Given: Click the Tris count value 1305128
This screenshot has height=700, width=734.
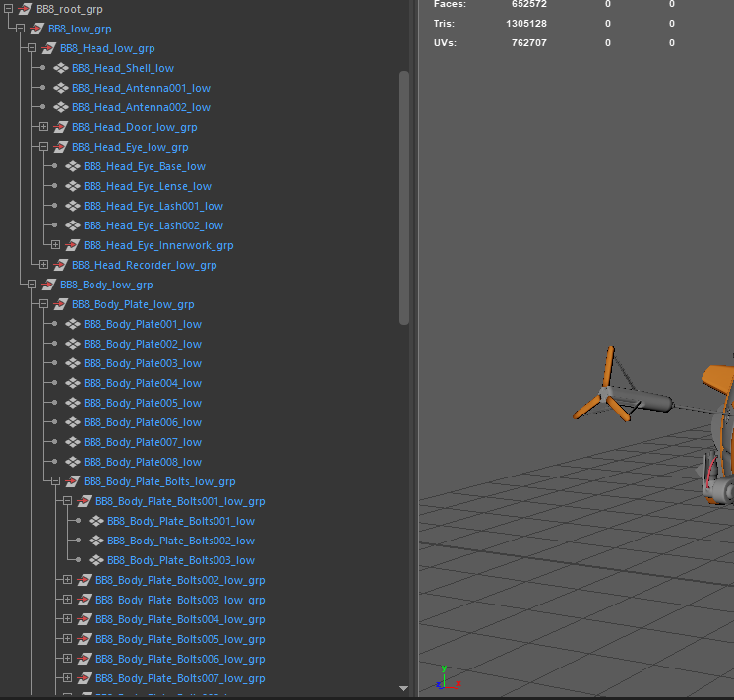Looking at the screenshot, I should click(x=526, y=24).
